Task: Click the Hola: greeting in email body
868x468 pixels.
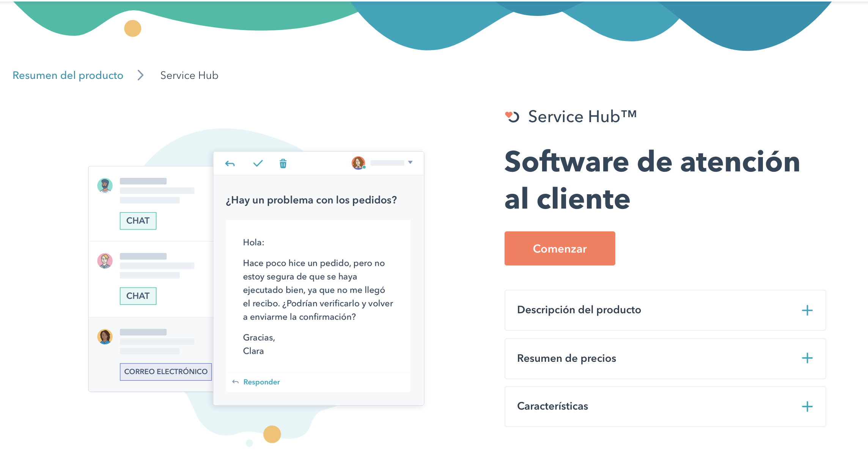Action: pyautogui.click(x=253, y=242)
